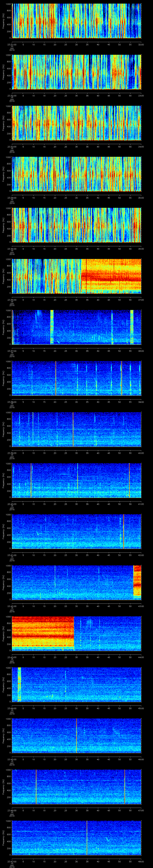Click the '30' tick label under 23:40 panel
Screen dimensions: 153x868
click(x=76, y=504)
